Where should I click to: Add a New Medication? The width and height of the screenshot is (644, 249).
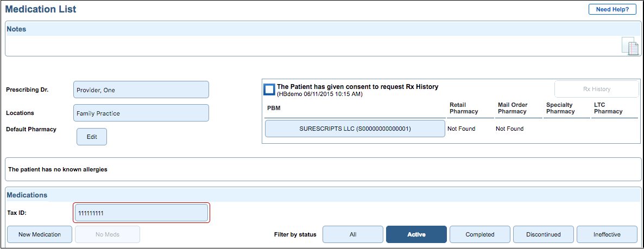tap(39, 234)
